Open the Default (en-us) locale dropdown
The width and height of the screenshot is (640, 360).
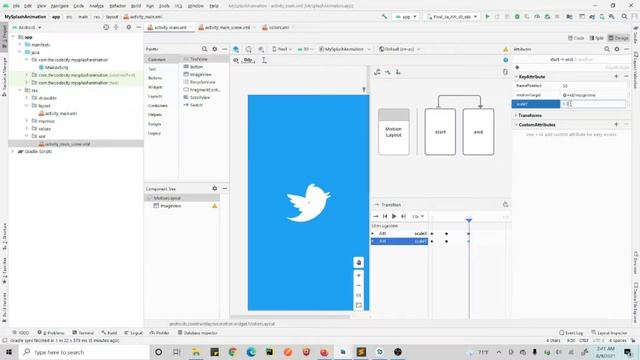(399, 49)
